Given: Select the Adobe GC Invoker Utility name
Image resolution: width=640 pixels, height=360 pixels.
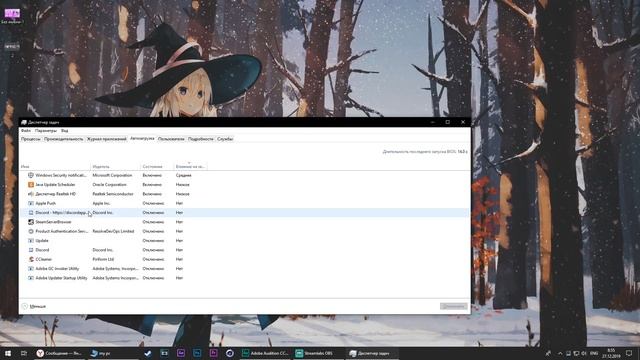Looking at the screenshot, I should [x=57, y=269].
